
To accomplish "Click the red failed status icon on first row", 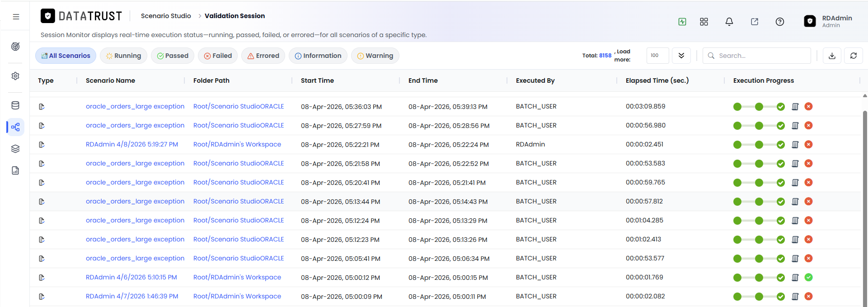I will pos(809,107).
